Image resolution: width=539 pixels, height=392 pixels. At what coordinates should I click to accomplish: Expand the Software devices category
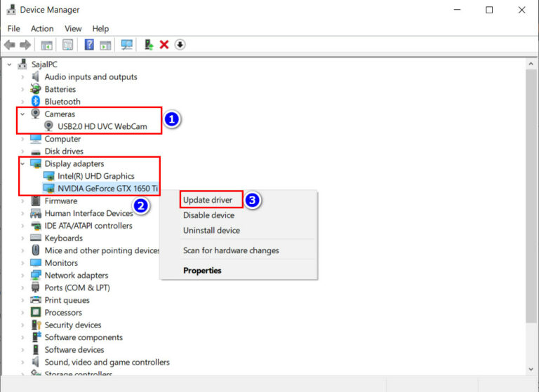click(x=22, y=349)
